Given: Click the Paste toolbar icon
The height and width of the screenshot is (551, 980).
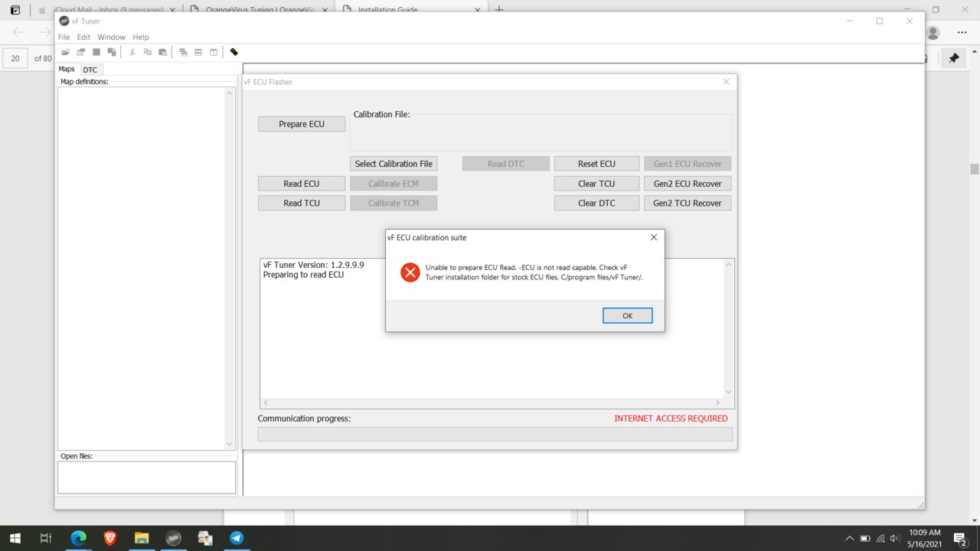Looking at the screenshot, I should coord(162,52).
